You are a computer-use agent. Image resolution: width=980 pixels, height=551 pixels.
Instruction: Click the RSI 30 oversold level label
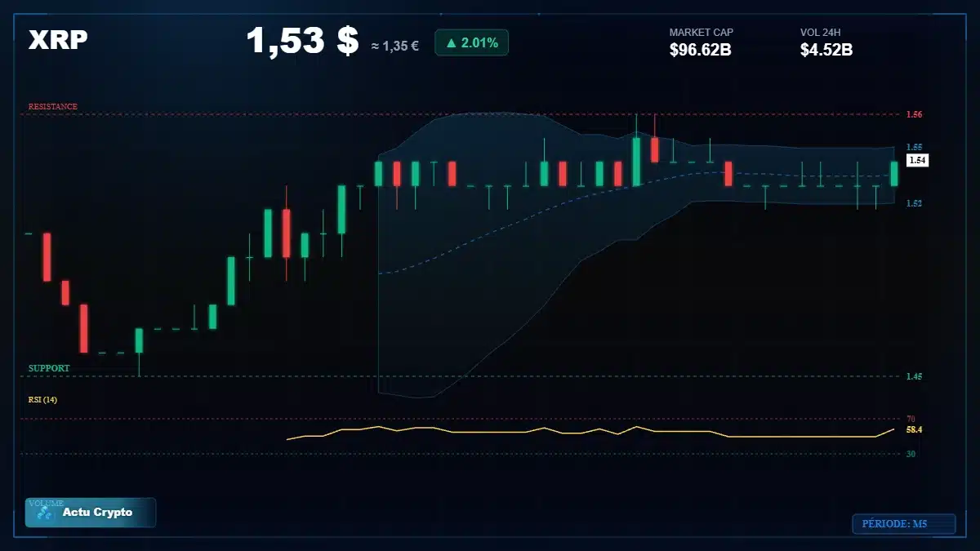911,453
